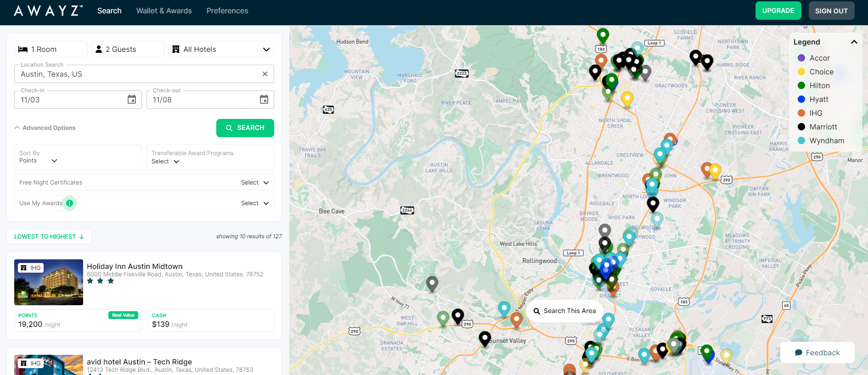Click the yellow Choice map pin near Gracywoods
This screenshot has width=868, height=375.
pos(627,98)
